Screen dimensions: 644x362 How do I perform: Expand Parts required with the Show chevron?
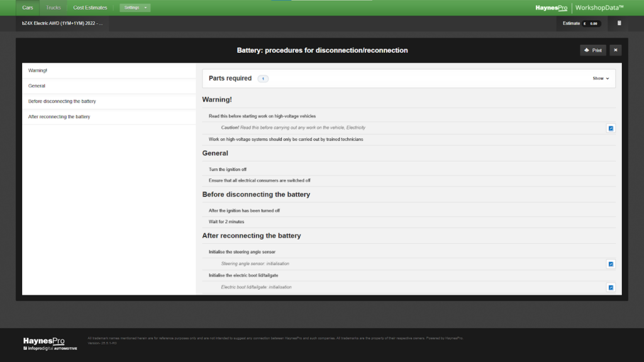(601, 79)
